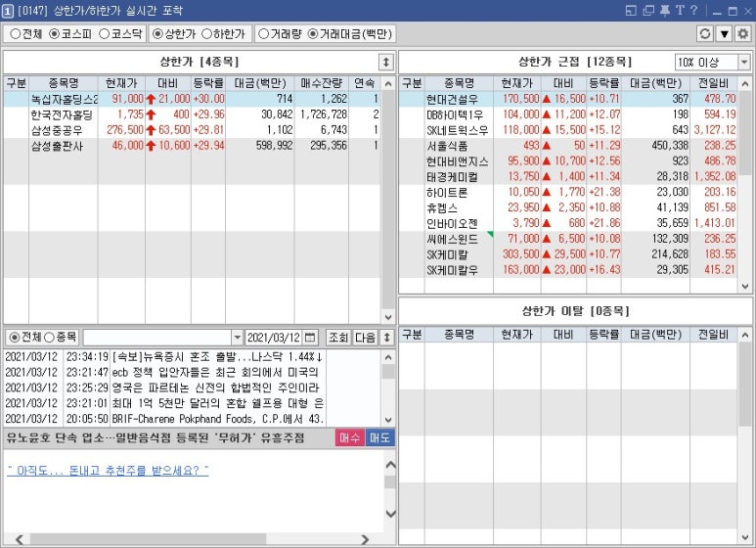Image resolution: width=756 pixels, height=548 pixels.
Task: Click left arrow of bottom horizontal scrollbar
Action: tap(20, 539)
